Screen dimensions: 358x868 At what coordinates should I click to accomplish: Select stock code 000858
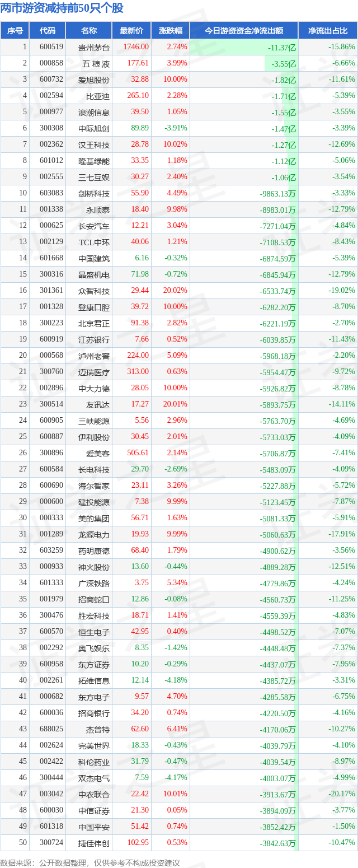click(51, 64)
